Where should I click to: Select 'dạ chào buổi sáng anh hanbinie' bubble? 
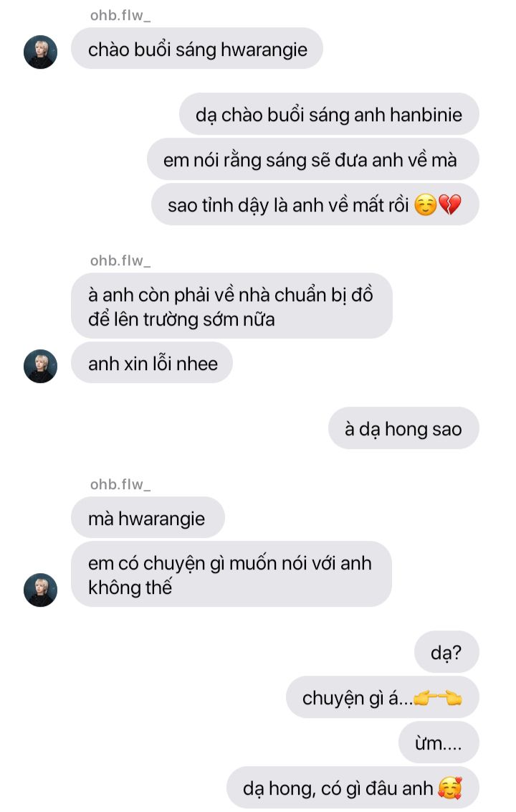point(329,114)
